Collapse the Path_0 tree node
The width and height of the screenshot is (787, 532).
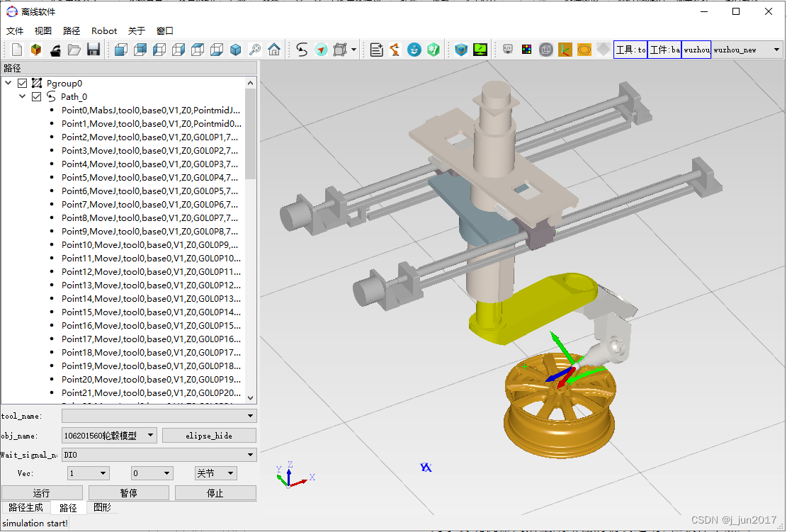(23, 97)
